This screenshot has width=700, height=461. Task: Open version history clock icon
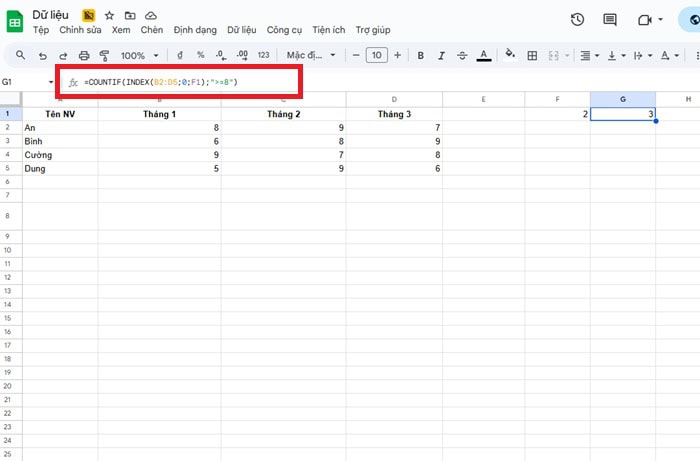point(577,20)
